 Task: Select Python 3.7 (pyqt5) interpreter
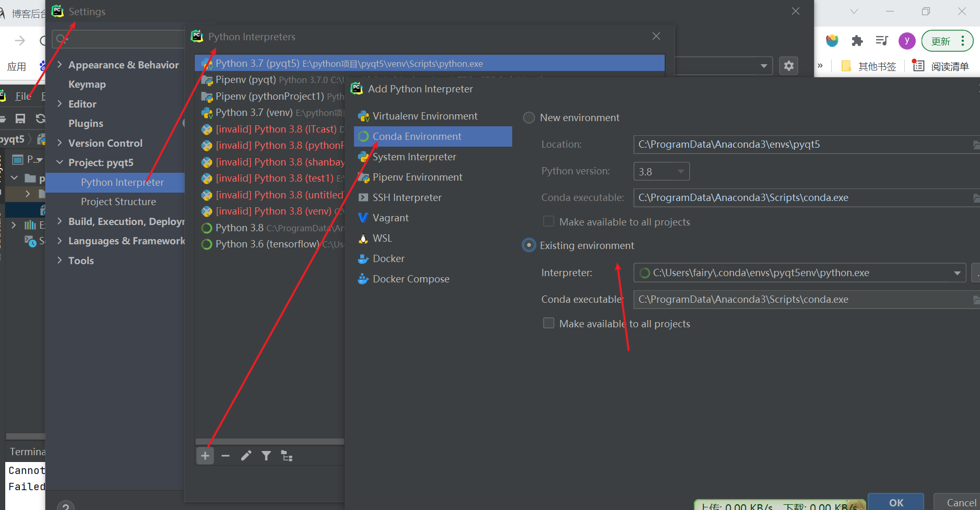coord(430,63)
